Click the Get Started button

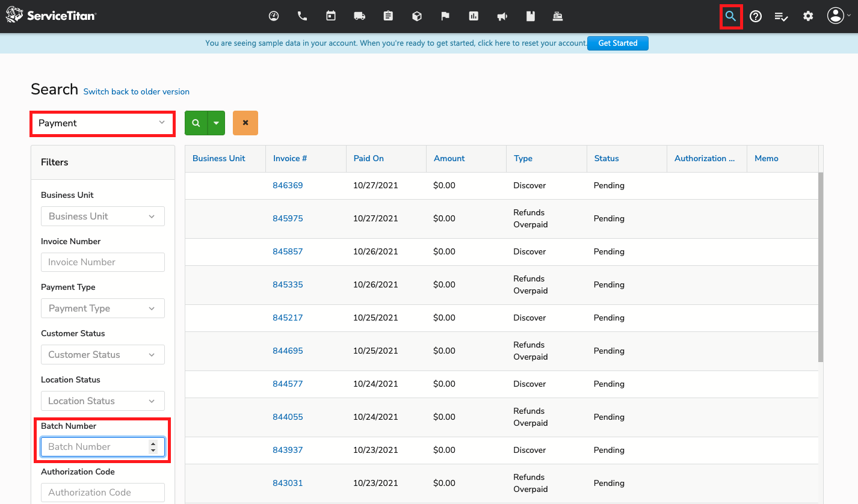pyautogui.click(x=618, y=43)
